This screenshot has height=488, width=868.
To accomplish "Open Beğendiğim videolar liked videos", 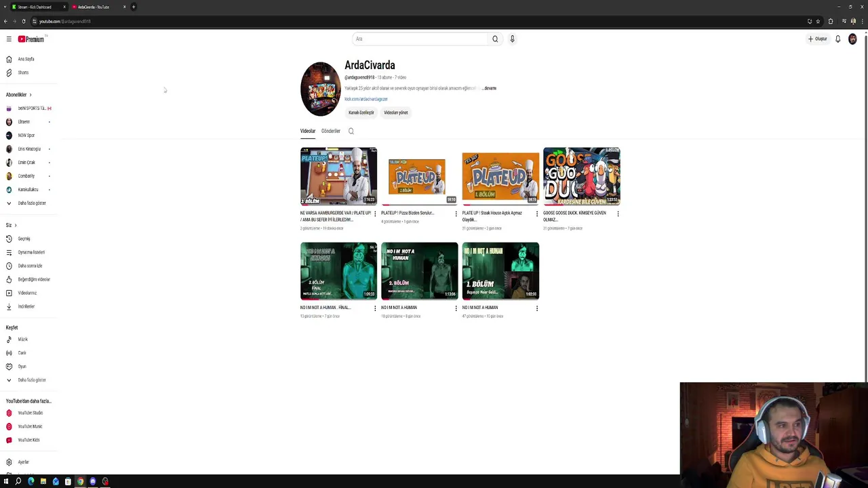I will (33, 279).
